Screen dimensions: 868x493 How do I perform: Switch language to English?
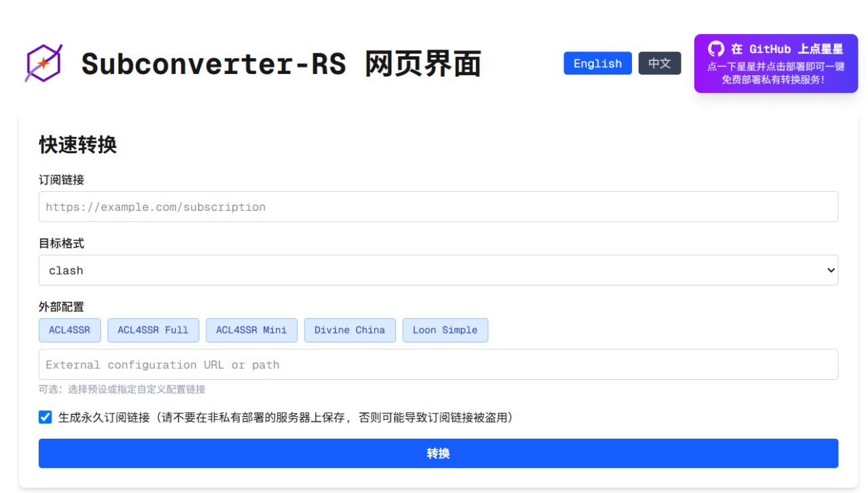click(x=597, y=63)
